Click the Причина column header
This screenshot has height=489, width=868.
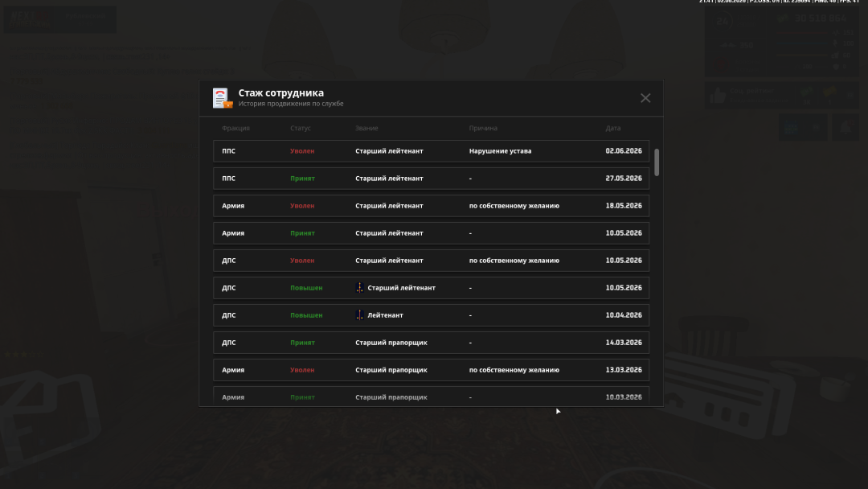coord(483,128)
